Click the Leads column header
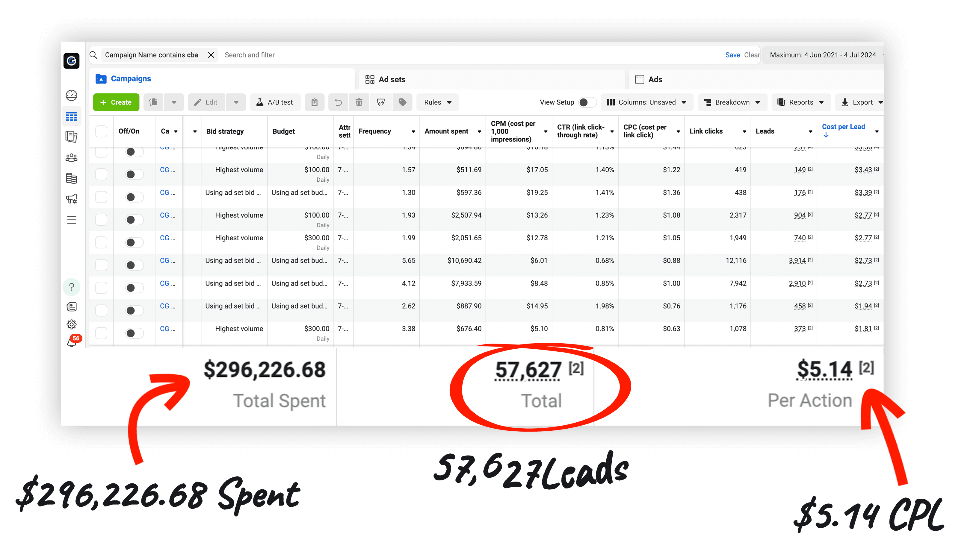The height and width of the screenshot is (560, 970). click(x=765, y=131)
